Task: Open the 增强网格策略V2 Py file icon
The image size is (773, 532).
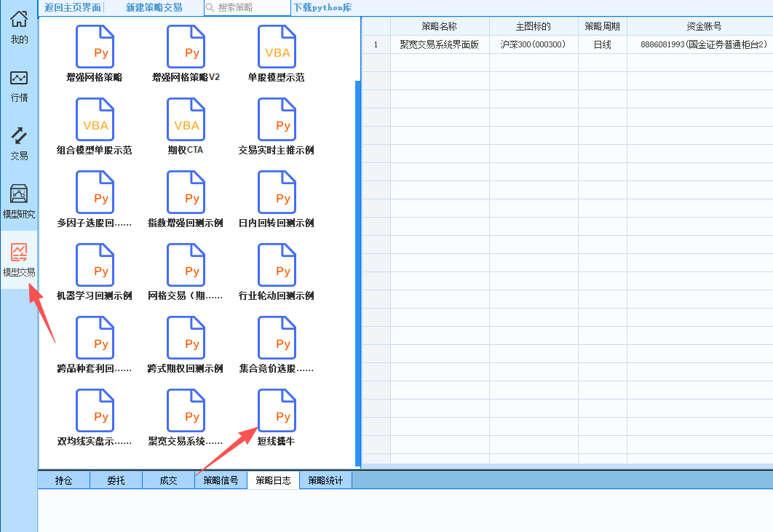Action: point(186,47)
